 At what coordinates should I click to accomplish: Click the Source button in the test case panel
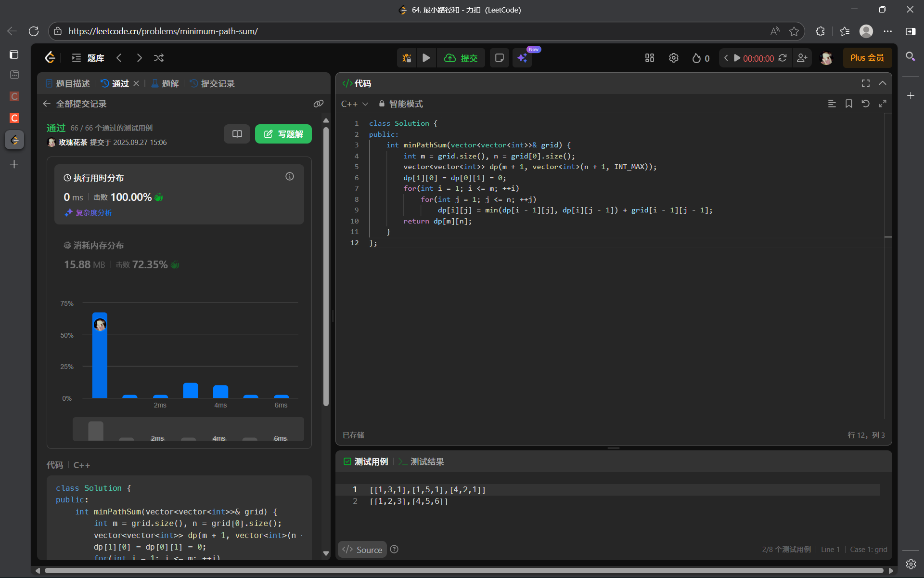pyautogui.click(x=362, y=550)
